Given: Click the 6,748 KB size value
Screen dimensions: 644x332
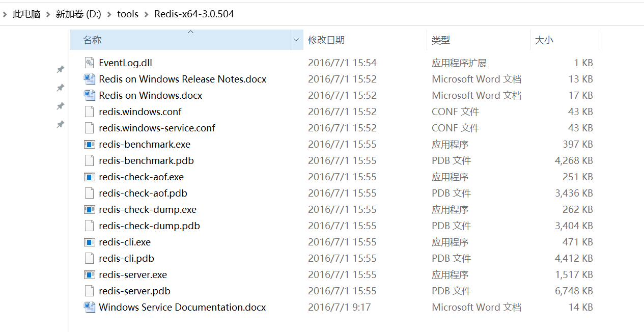Looking at the screenshot, I should tap(574, 291).
